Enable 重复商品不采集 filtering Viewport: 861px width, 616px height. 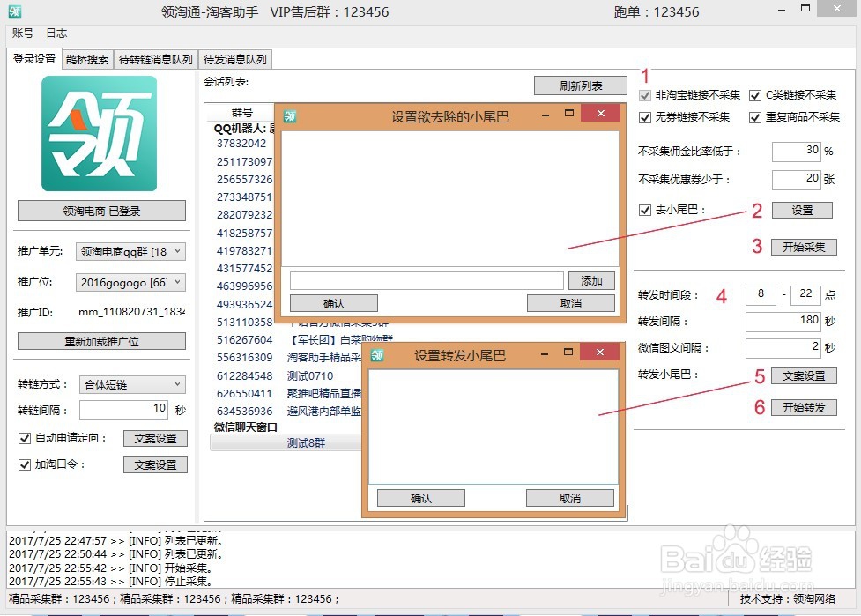[x=756, y=116]
